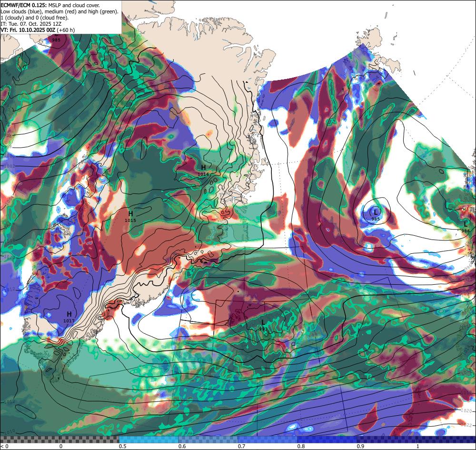Screen dimensions: 476x450
Task: Click the 0.6–0.7 colorbar segment
Action: pyautogui.click(x=208, y=440)
